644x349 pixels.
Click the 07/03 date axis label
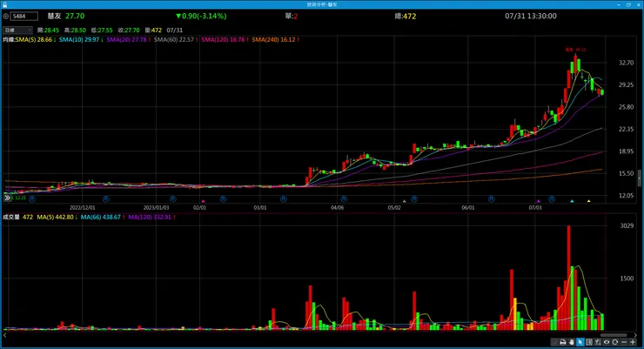coord(534,208)
